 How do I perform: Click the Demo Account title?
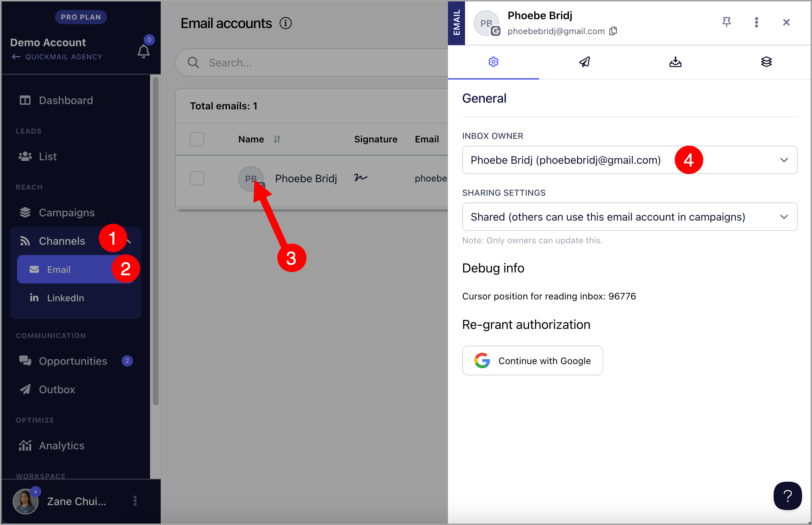48,42
